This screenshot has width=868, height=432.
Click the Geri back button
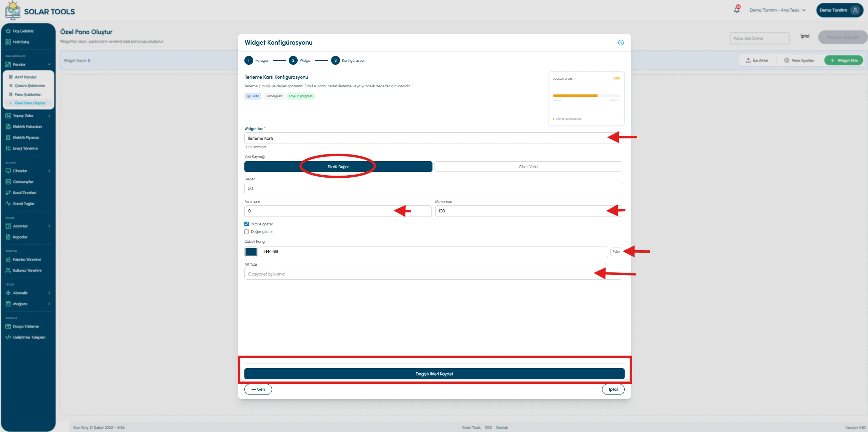point(258,389)
